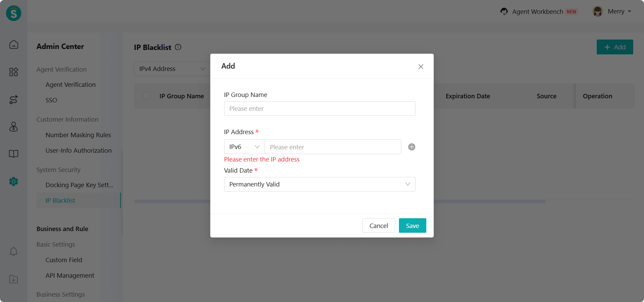
Task: Click the download icon in sidebar
Action: point(14,279)
